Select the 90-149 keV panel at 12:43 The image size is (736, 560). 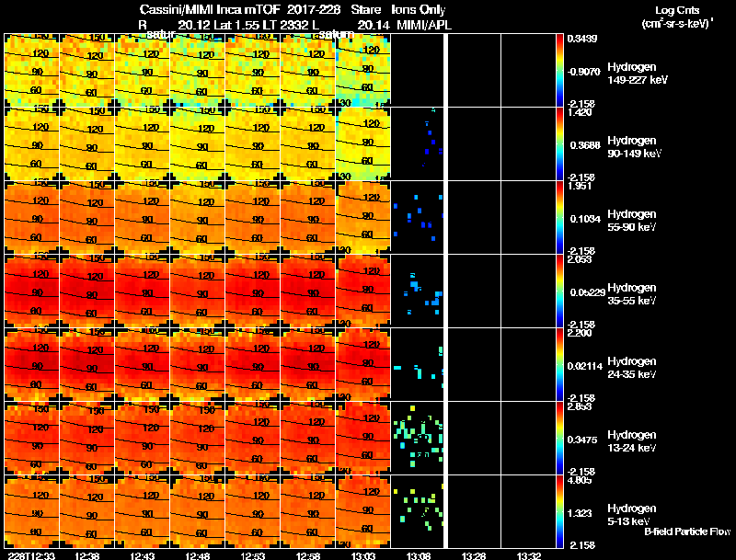pyautogui.click(x=143, y=143)
